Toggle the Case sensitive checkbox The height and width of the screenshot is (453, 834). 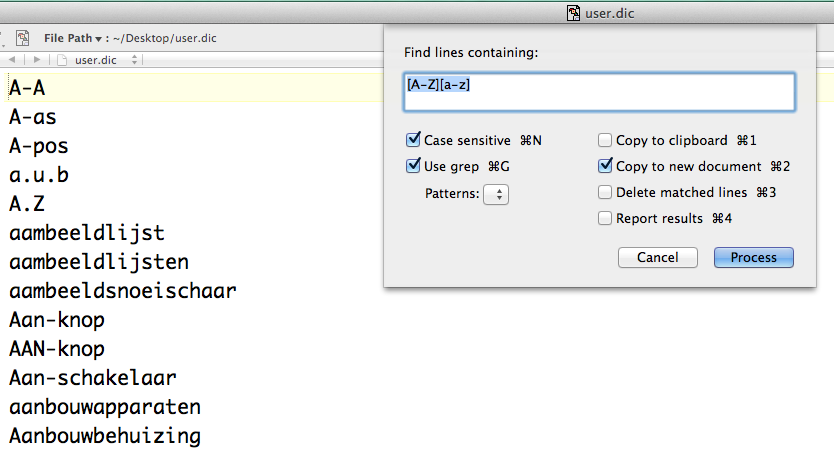click(x=414, y=141)
